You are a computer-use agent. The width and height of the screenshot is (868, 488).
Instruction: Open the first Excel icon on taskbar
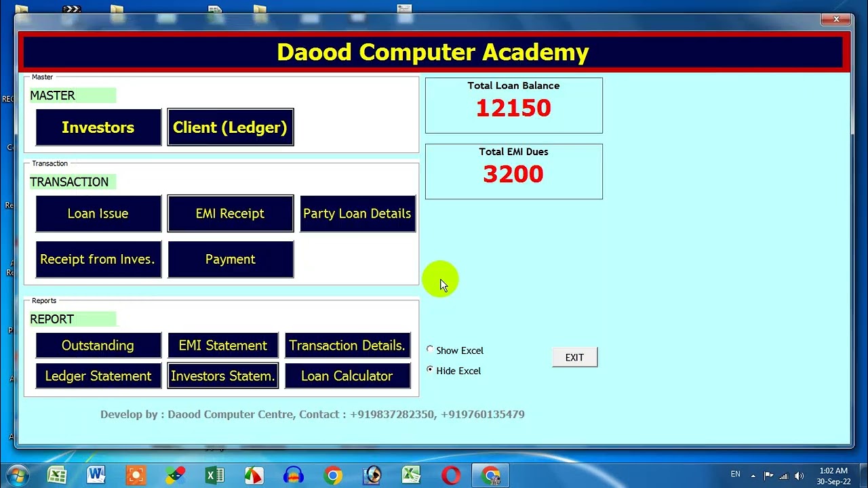tap(57, 475)
